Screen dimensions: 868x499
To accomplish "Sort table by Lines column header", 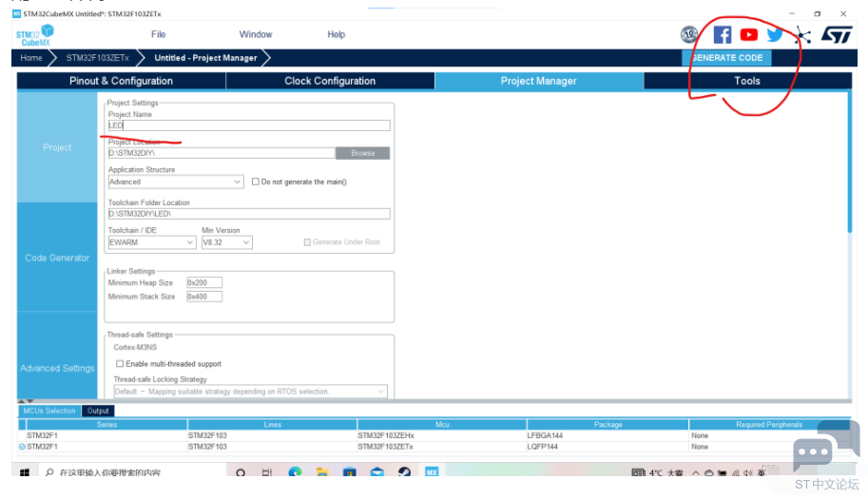I will click(272, 424).
